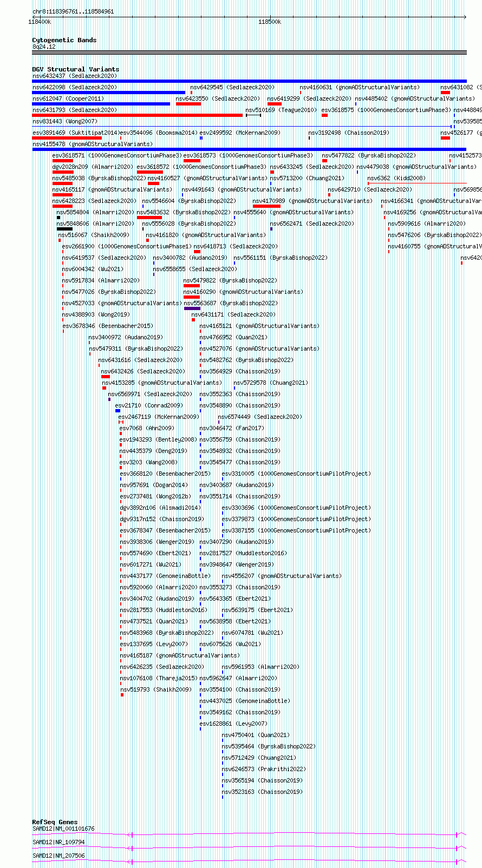The width and height of the screenshot is (482, 868).
Task: Click the black bar under nsv5848606
Action: click(64, 229)
